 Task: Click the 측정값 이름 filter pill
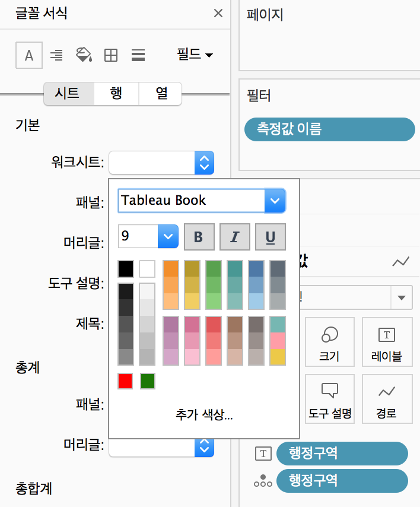pos(330,129)
